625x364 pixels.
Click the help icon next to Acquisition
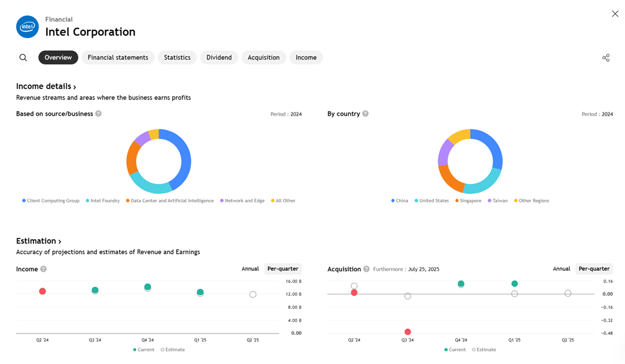coord(366,269)
